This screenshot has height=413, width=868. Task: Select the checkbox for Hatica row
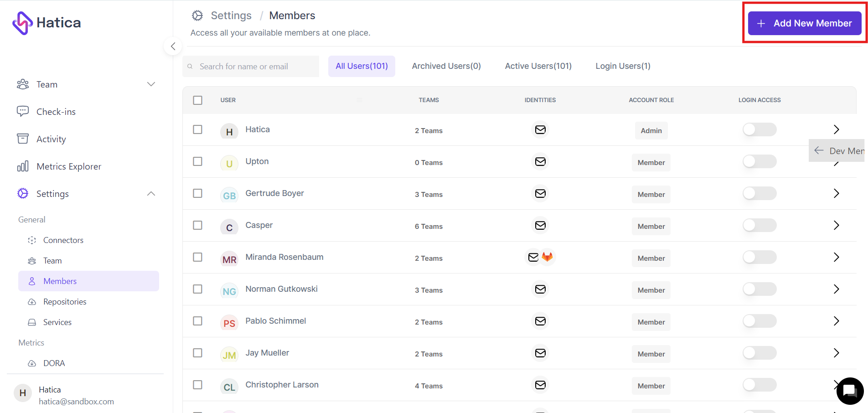197,129
